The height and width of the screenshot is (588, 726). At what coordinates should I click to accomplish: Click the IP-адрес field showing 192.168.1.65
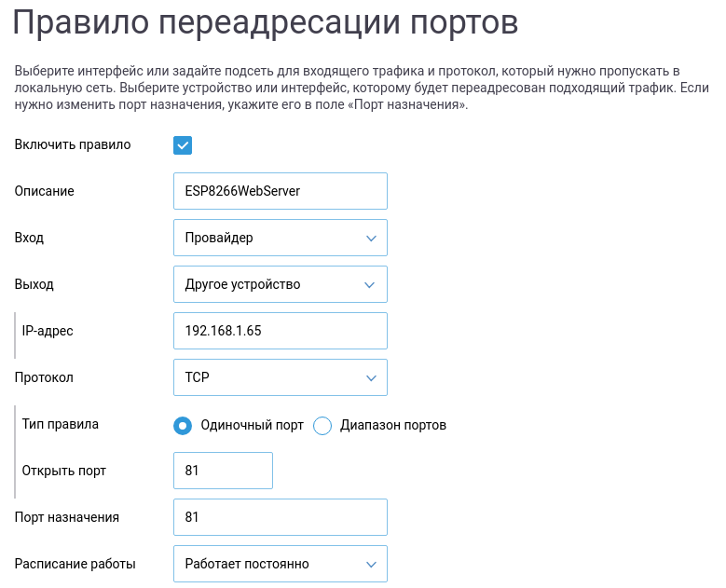coord(280,331)
